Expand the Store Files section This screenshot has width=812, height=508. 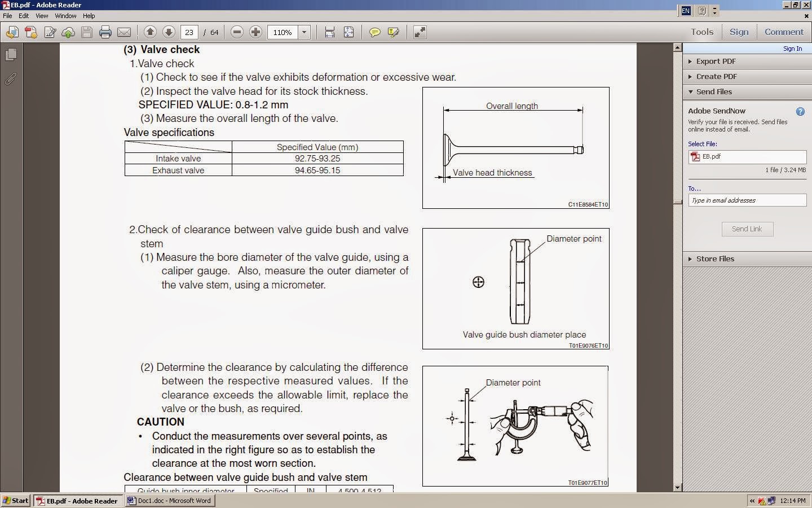click(x=747, y=259)
